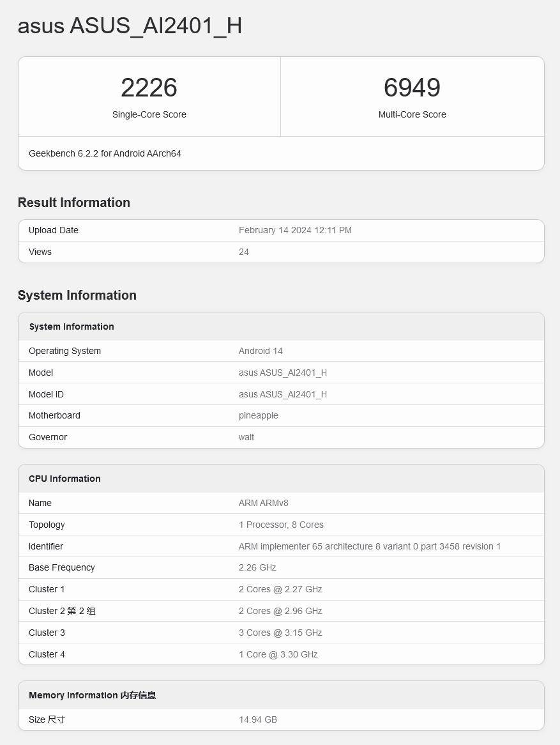Click the Cluster 4 1 Core @ 3.30 GHz row
The image size is (560, 745).
point(281,654)
